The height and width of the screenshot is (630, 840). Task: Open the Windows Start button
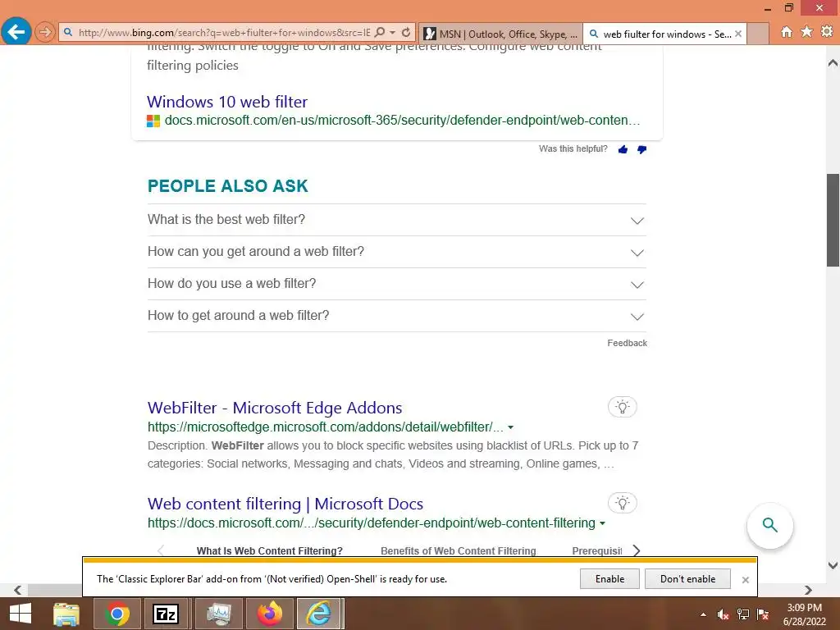click(x=21, y=614)
